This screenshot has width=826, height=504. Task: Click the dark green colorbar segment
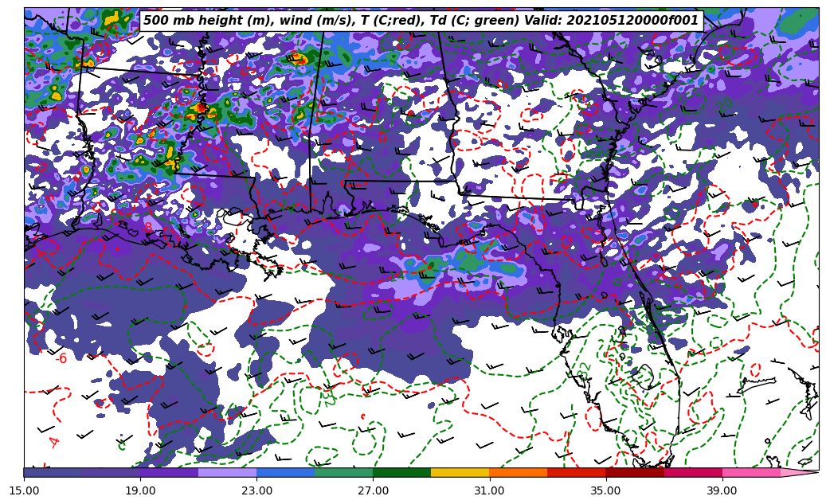pos(401,473)
